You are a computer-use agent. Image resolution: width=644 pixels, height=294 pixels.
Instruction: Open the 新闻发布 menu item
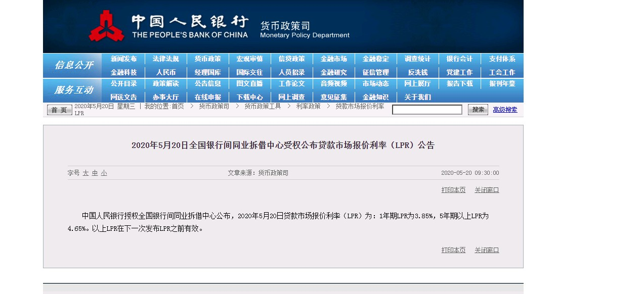point(123,59)
